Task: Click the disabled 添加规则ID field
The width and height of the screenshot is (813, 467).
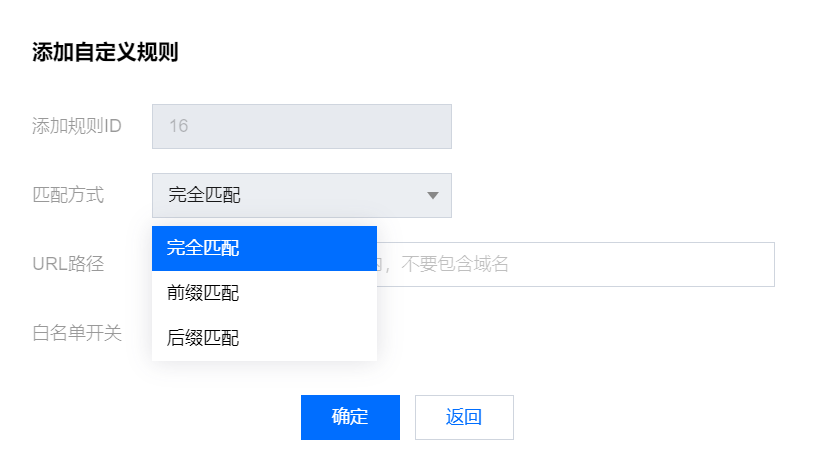Action: click(x=301, y=127)
